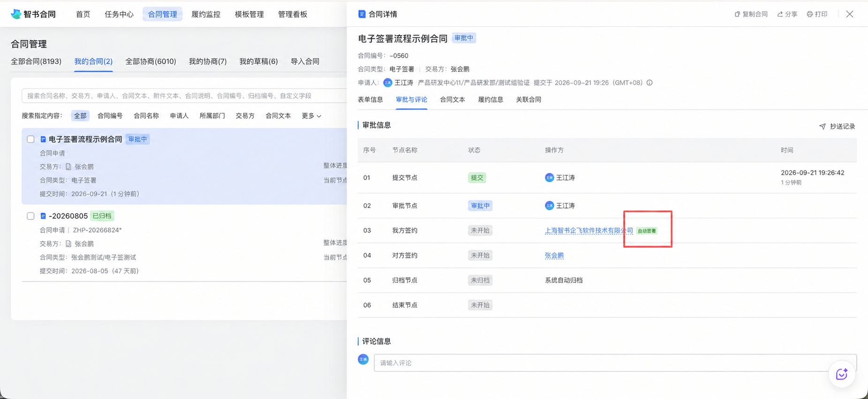This screenshot has height=399, width=868.
Task: Click 系统自动归档 text in row 05
Action: (x=564, y=280)
